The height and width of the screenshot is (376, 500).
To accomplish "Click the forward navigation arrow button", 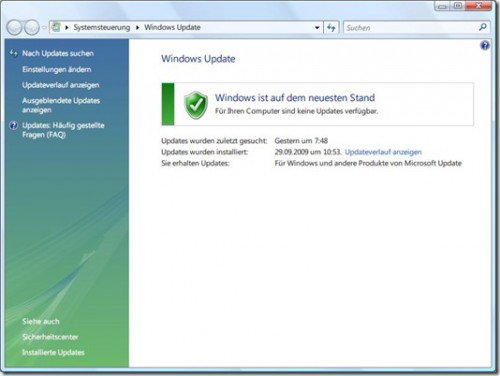I will 32,27.
